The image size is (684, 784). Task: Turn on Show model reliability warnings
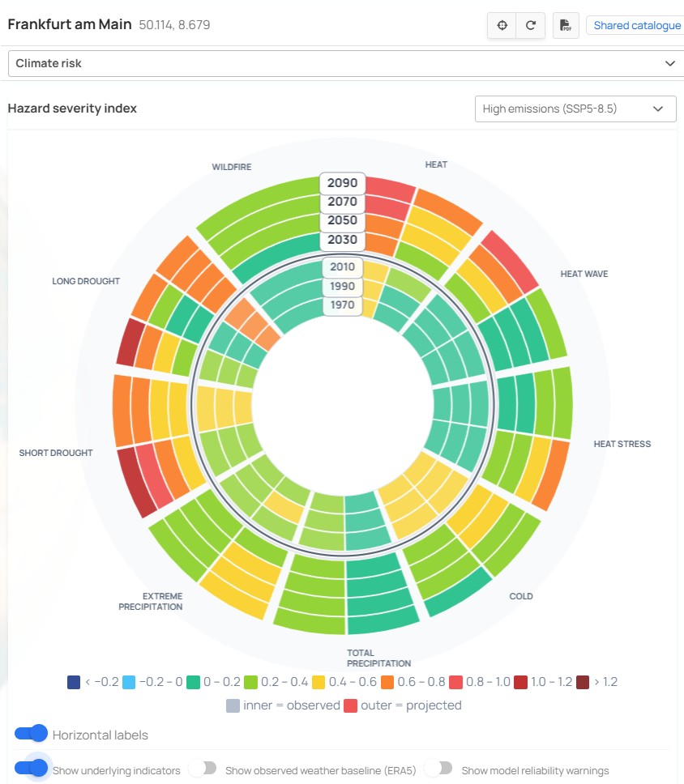[x=438, y=768]
